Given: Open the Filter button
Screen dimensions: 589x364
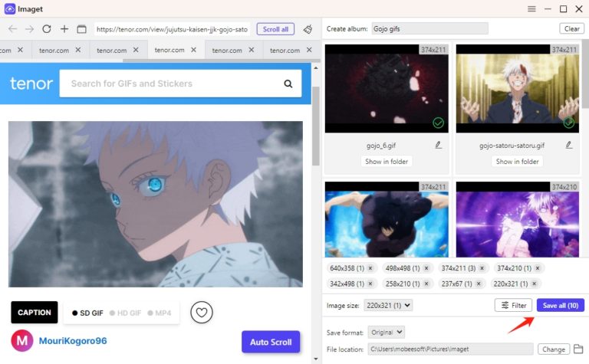Looking at the screenshot, I should pos(514,306).
